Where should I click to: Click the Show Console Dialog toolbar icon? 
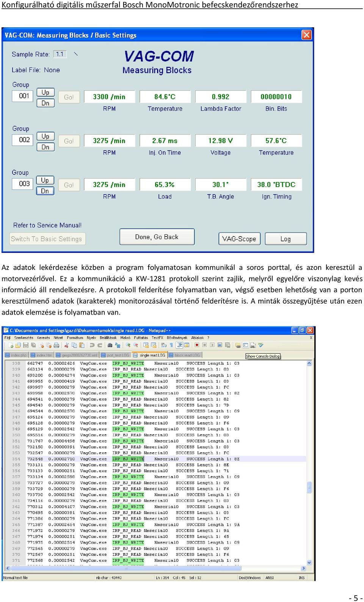click(x=245, y=345)
